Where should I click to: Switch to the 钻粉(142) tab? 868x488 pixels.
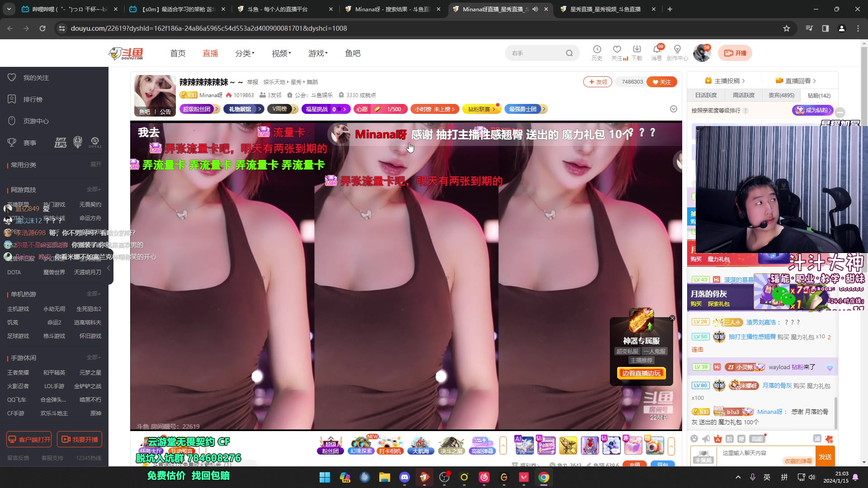[819, 95]
